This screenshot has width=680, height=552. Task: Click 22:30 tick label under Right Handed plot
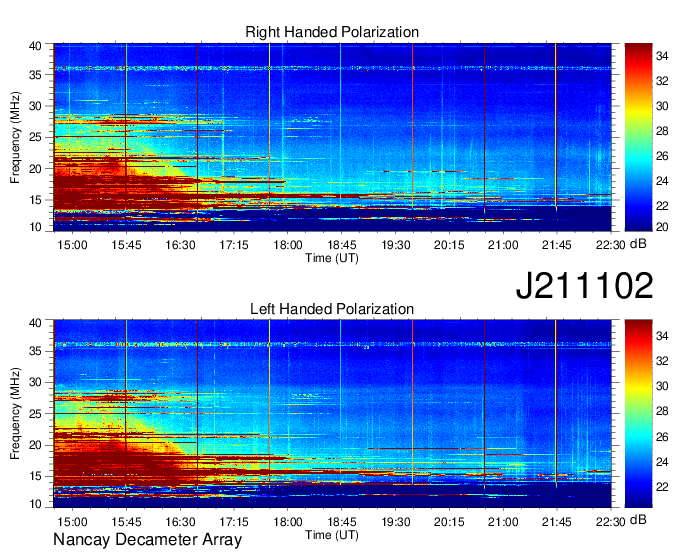[611, 245]
